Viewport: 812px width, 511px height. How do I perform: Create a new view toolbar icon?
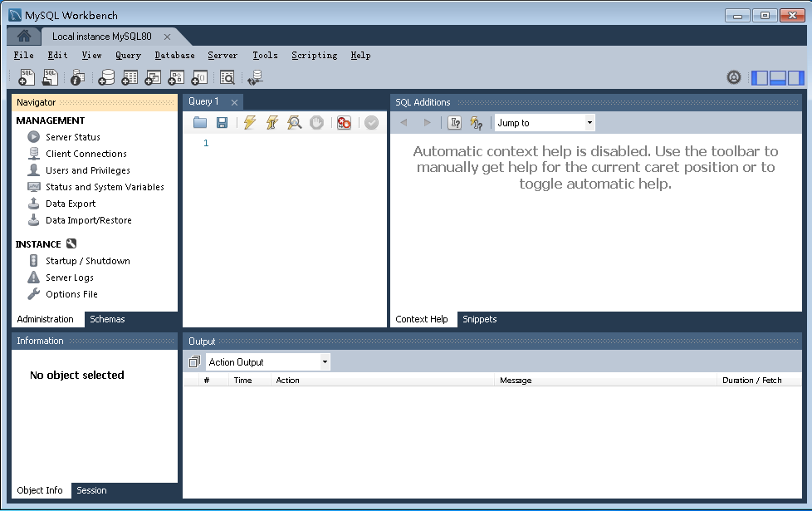(153, 77)
